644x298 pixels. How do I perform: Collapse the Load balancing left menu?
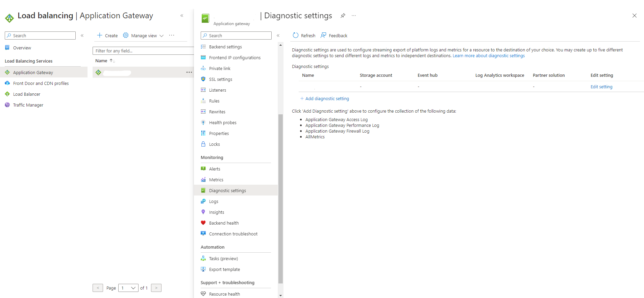[82, 36]
